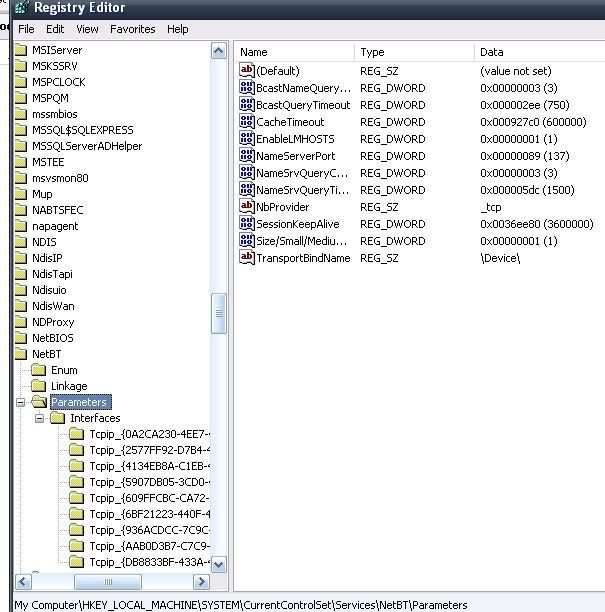
Task: Open the View menu
Action: point(87,29)
